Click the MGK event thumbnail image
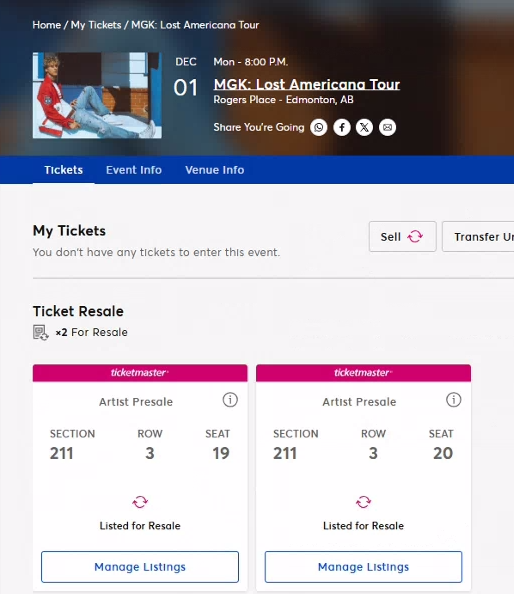 pyautogui.click(x=97, y=95)
